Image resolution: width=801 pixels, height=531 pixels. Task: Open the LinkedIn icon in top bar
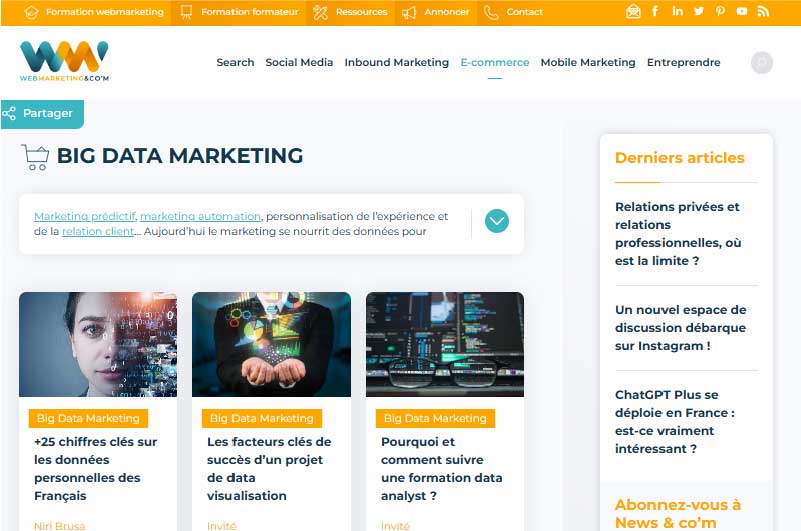(x=677, y=11)
